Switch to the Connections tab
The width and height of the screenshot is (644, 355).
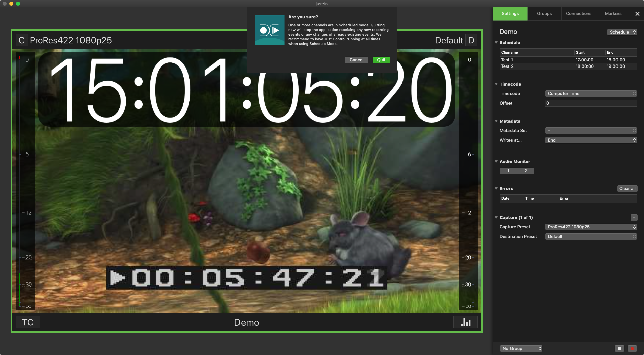click(x=579, y=14)
